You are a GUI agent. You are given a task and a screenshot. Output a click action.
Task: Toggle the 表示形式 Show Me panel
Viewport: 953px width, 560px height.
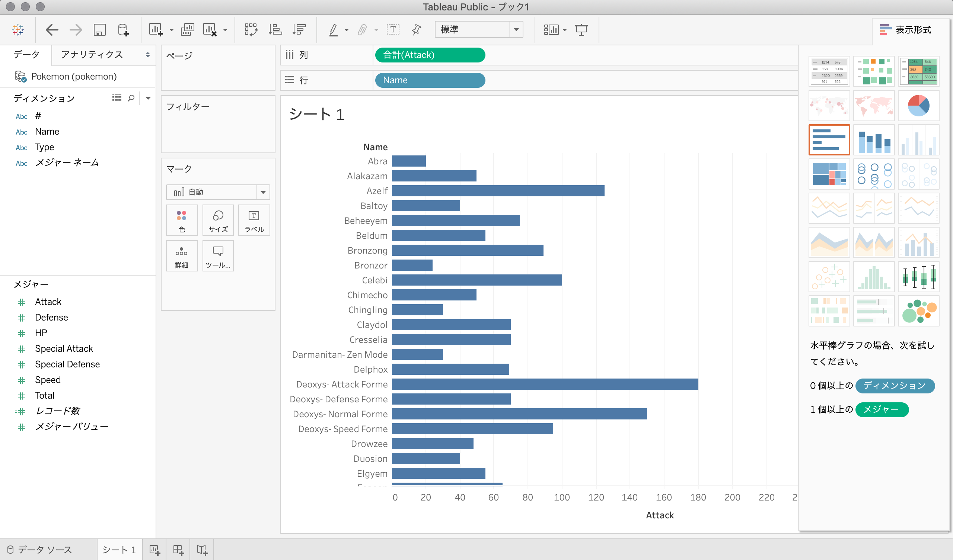pyautogui.click(x=905, y=29)
